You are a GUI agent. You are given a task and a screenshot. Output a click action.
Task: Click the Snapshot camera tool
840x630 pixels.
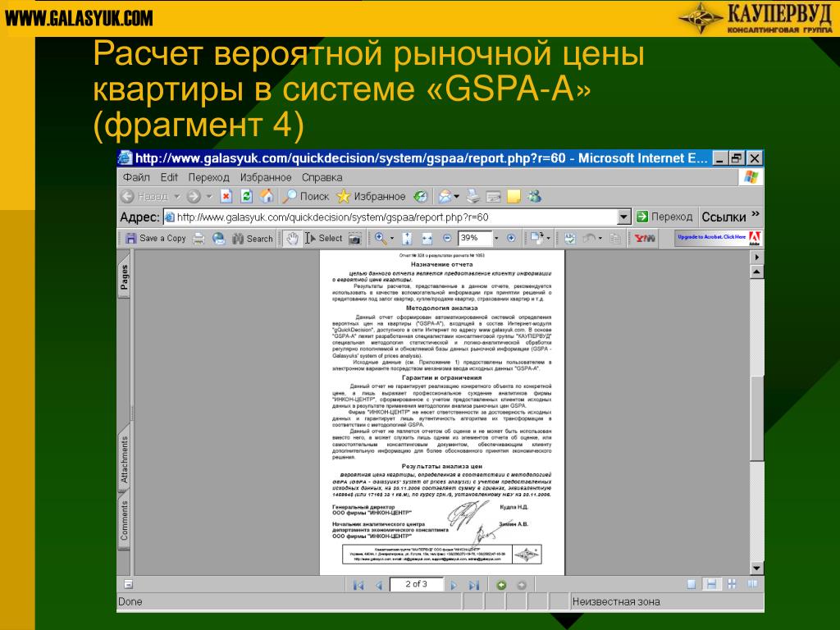coord(355,239)
